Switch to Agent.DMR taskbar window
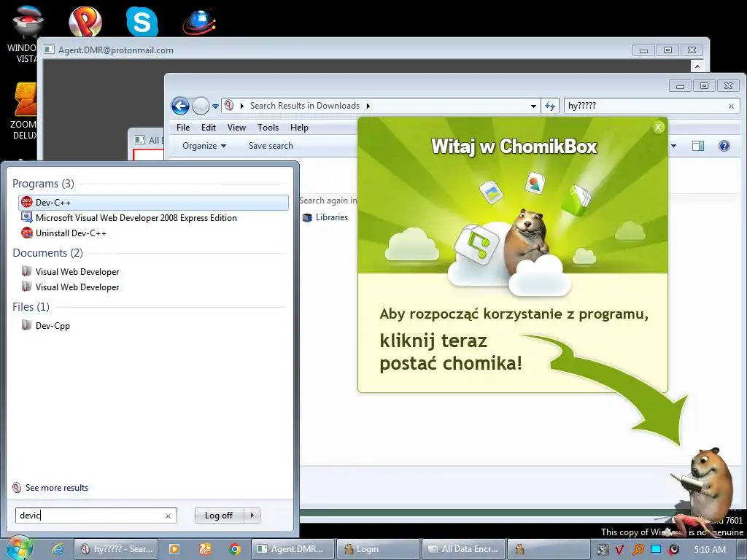 pyautogui.click(x=292, y=549)
